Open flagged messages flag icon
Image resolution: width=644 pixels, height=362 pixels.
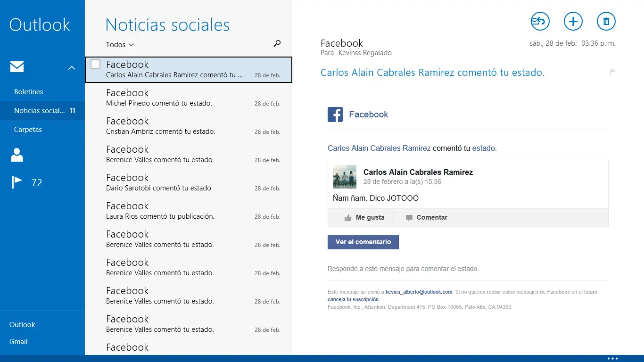(17, 182)
